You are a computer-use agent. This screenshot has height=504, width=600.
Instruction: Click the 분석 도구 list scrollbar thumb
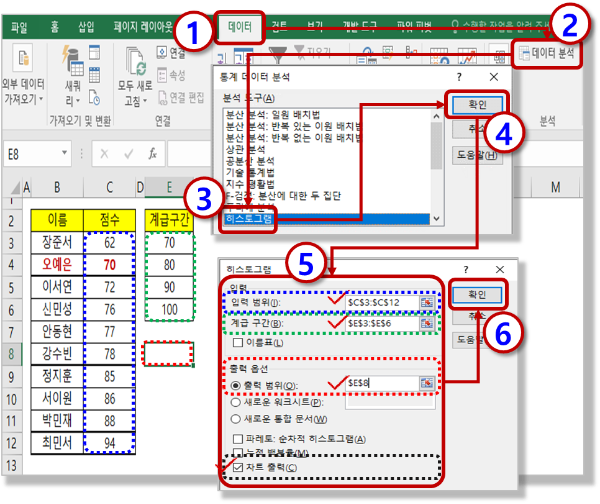click(436, 146)
